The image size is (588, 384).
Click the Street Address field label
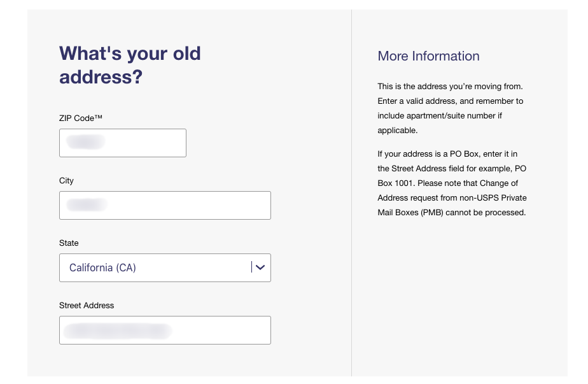(x=87, y=306)
